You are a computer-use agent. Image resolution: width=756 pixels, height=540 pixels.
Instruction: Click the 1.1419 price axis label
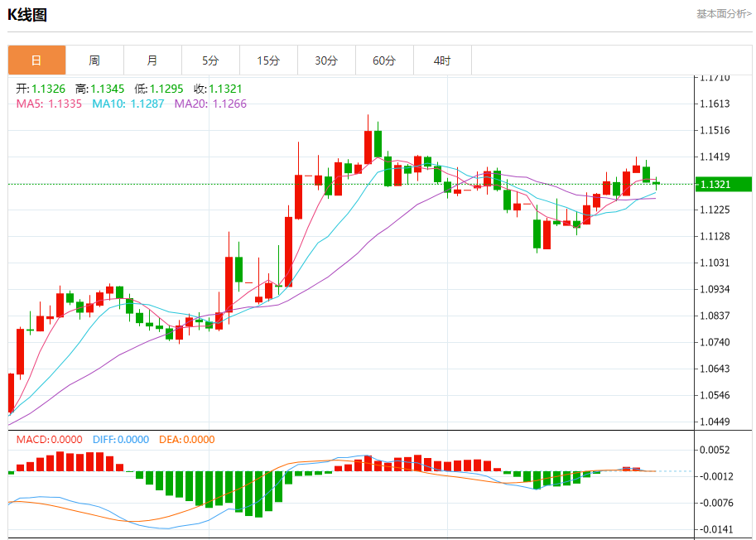715,157
